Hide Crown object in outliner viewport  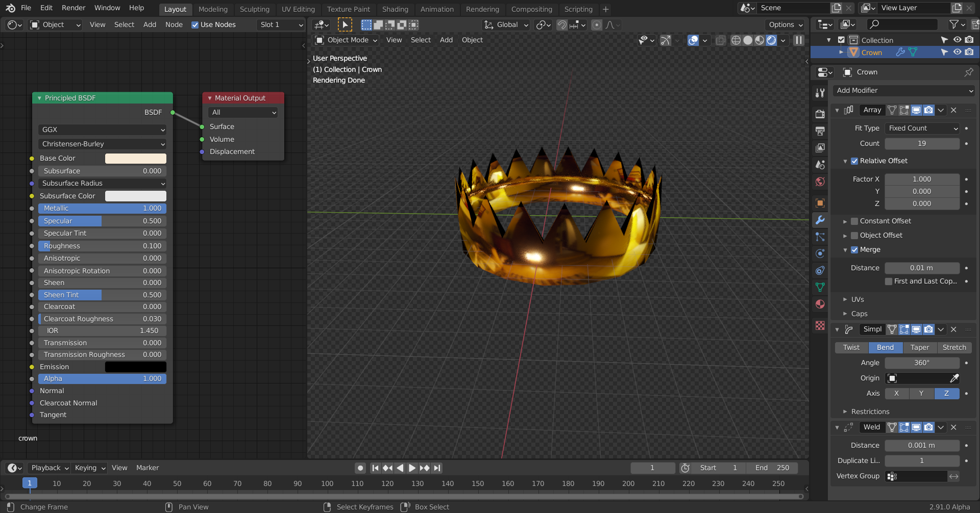957,52
